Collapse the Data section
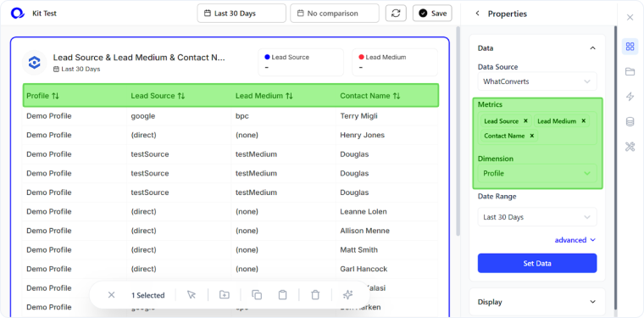Screen dimensions: 644x318 [592, 48]
